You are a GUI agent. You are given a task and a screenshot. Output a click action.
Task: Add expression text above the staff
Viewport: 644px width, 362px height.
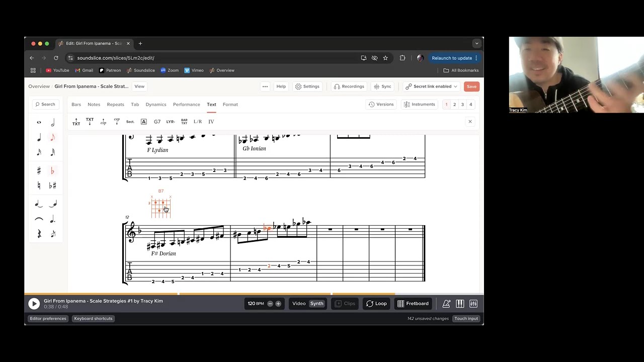[103, 122]
